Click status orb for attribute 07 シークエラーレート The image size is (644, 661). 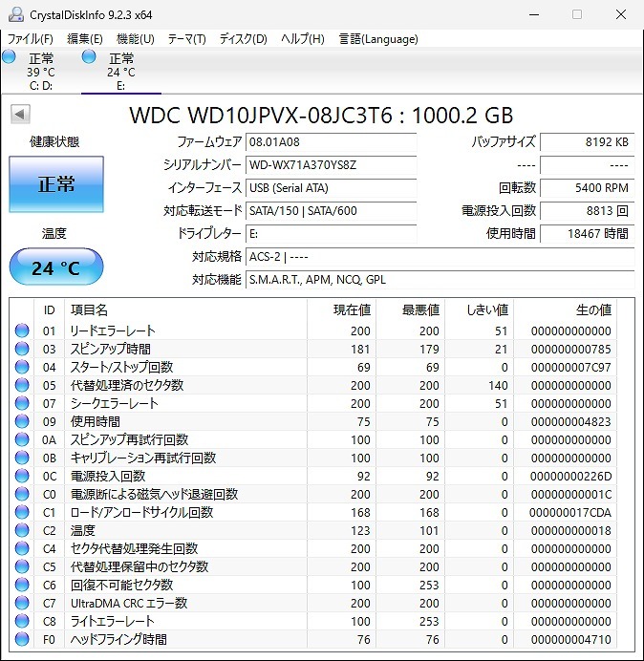[x=22, y=403]
